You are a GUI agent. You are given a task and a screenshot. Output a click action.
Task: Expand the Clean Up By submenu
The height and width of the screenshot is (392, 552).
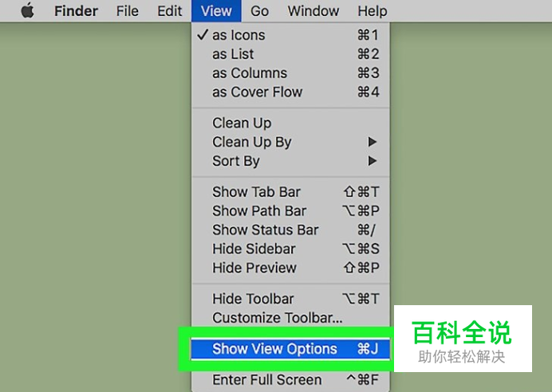tap(290, 142)
